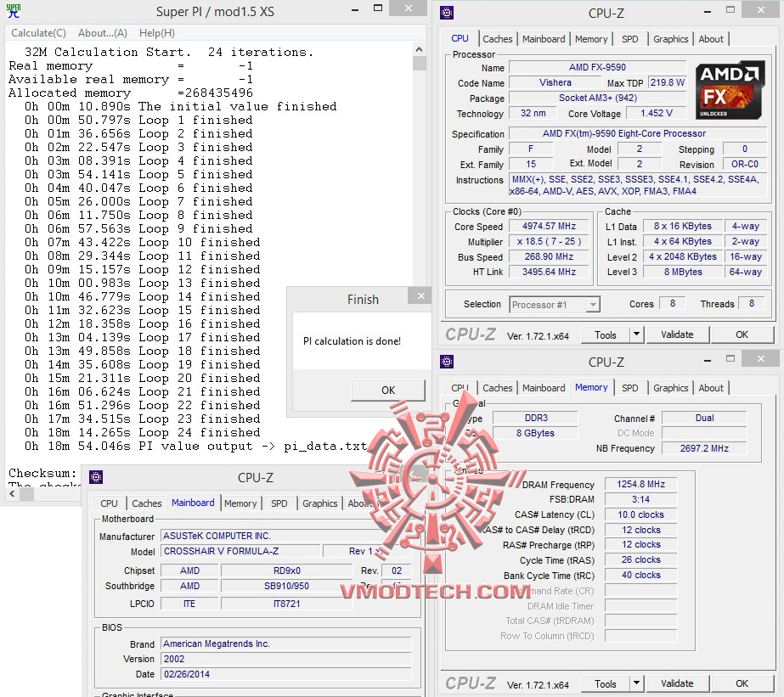This screenshot has width=784, height=697.
Task: Minimize the Super PI window
Action: pos(355,10)
